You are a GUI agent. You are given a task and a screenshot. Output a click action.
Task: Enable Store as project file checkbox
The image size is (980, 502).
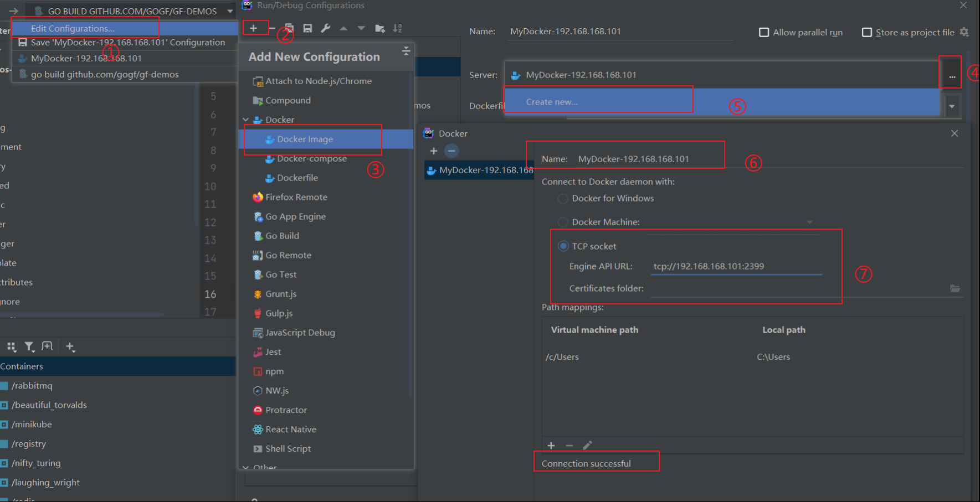point(867,32)
